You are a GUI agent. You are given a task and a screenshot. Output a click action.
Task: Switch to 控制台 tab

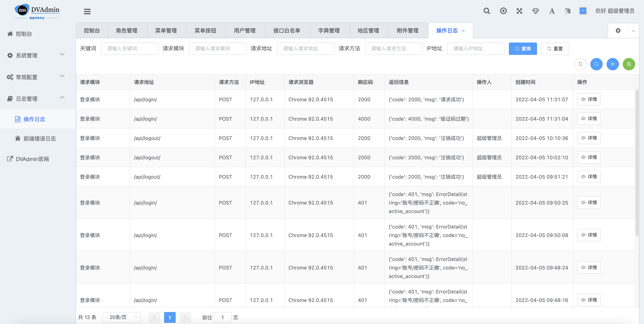pos(92,31)
